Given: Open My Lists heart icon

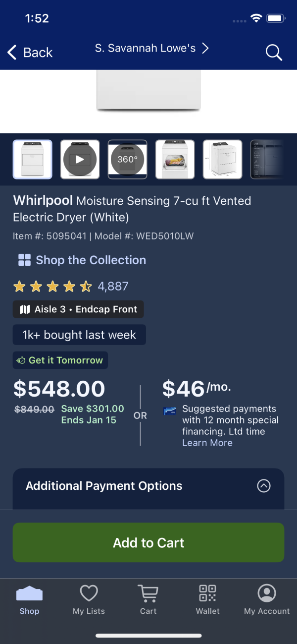Looking at the screenshot, I should 89,593.
